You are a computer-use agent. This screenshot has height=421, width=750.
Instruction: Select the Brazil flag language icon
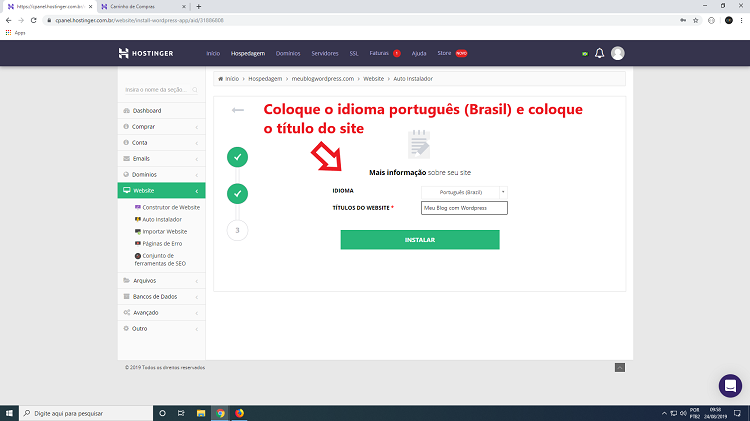pyautogui.click(x=585, y=54)
